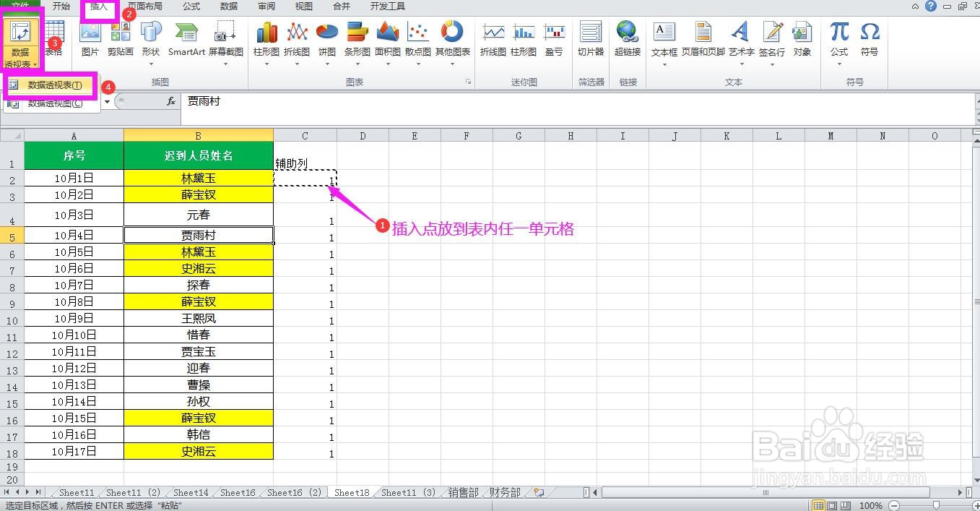Insert a 面积图 area chart
The height and width of the screenshot is (511, 980).
(388, 42)
